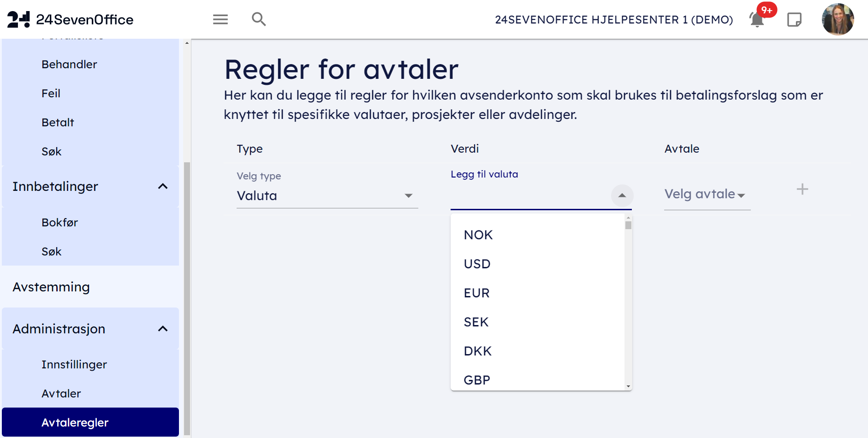Select SEK currency option
The height and width of the screenshot is (438, 868).
[x=476, y=322]
